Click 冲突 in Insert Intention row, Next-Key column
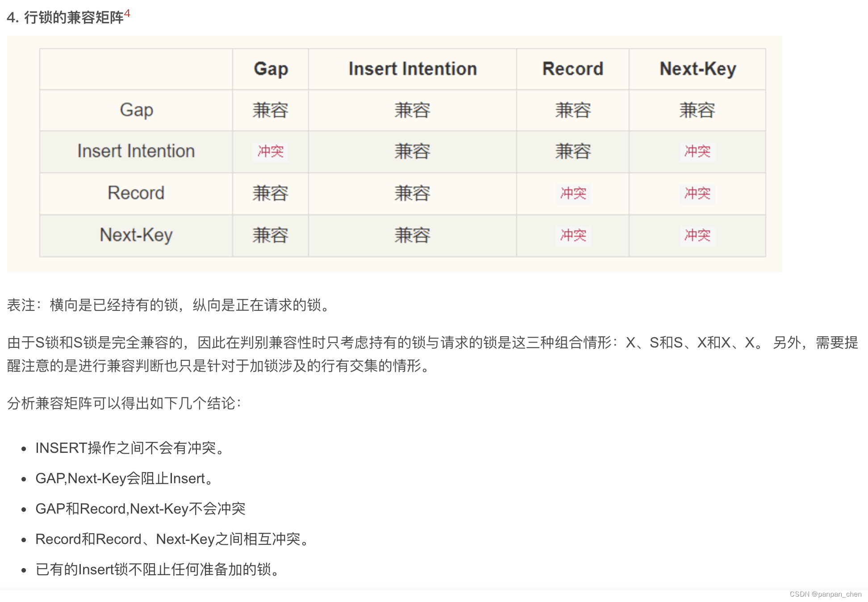 click(x=697, y=152)
